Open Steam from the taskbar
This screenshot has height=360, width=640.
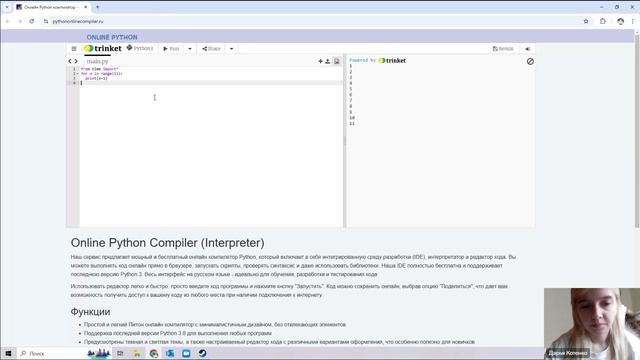click(202, 353)
